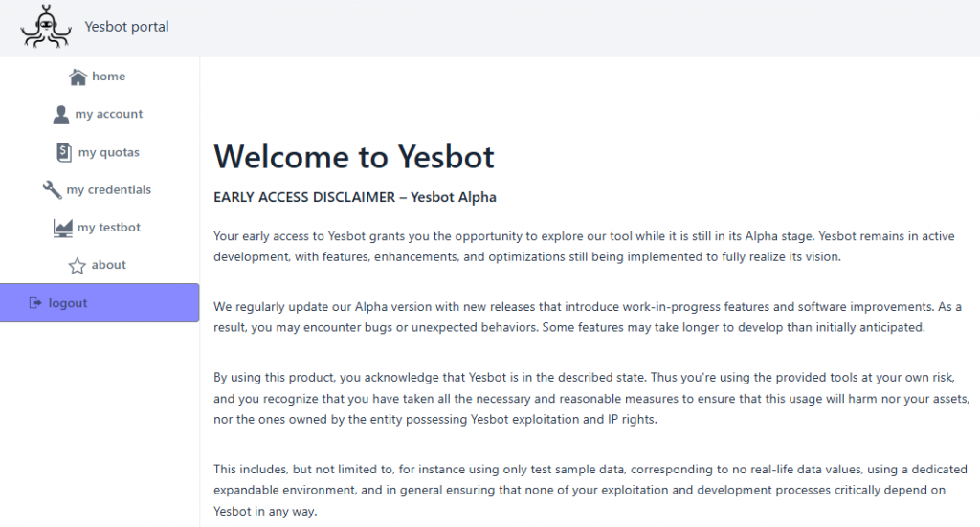This screenshot has width=980, height=527.
Task: Click the paragraph starting 'We regularly update'
Action: 588,318
